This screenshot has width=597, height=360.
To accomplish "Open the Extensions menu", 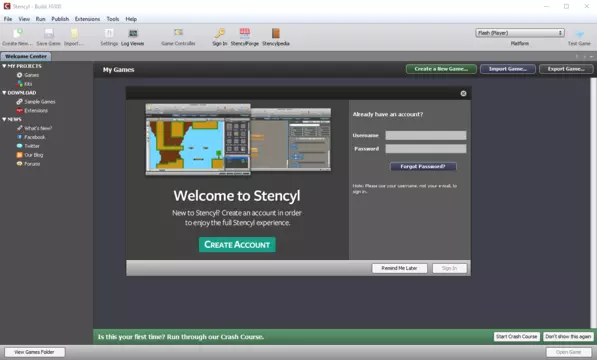I will point(87,19).
